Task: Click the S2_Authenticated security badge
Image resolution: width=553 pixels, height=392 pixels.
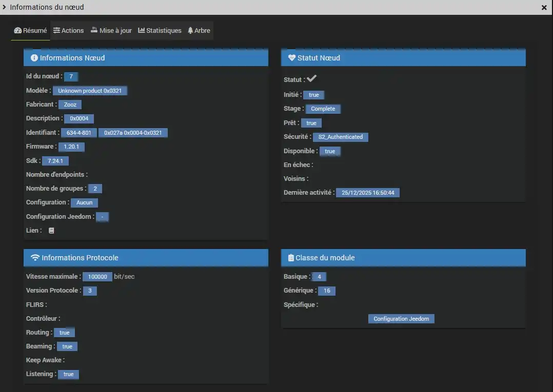Action: tap(340, 137)
